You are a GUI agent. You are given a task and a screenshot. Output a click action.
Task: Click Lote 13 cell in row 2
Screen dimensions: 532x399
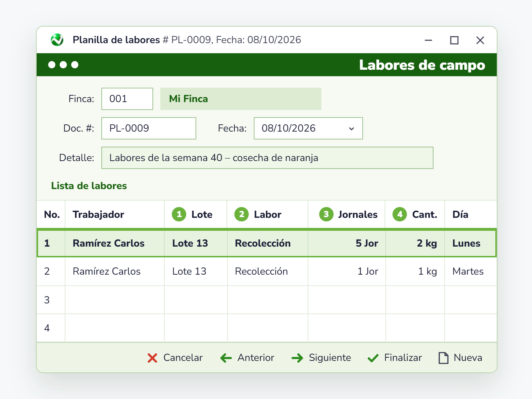point(196,271)
